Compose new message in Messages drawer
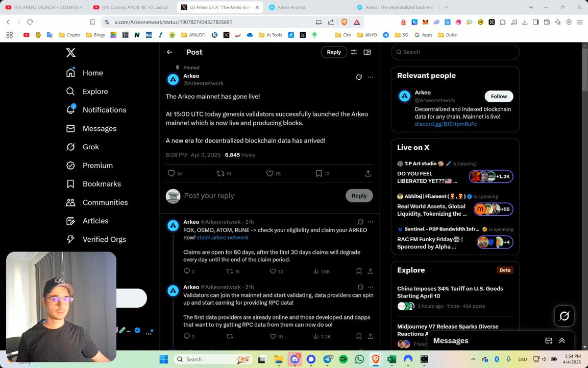Viewport: 588px width, 368px height. [548, 340]
